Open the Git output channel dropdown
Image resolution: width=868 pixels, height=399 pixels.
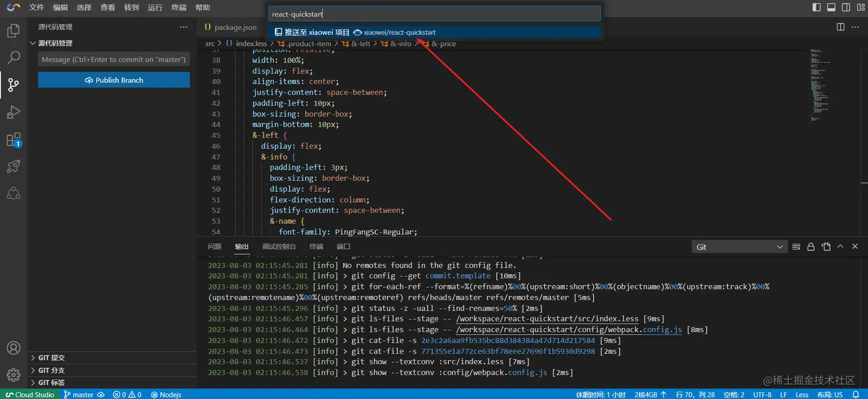(739, 247)
